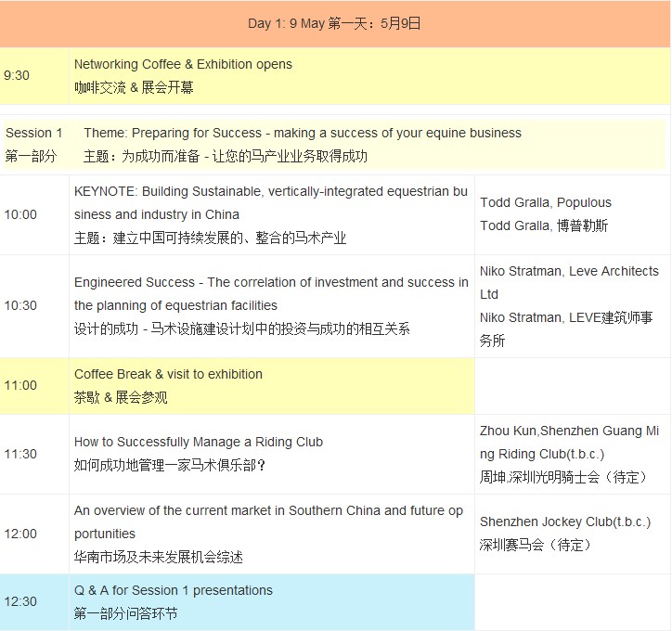Click the 11:00 time cell
This screenshot has width=672, height=631.
click(20, 385)
